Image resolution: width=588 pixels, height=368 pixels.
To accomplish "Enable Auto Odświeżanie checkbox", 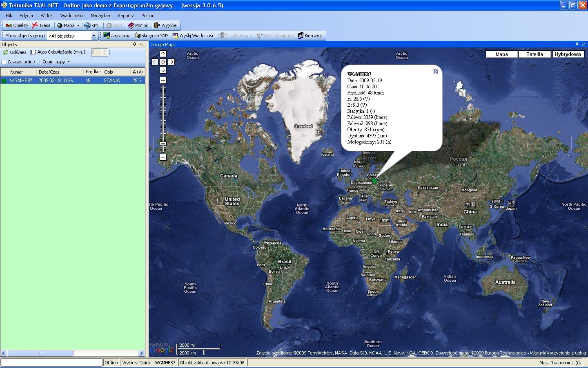I will pos(34,52).
